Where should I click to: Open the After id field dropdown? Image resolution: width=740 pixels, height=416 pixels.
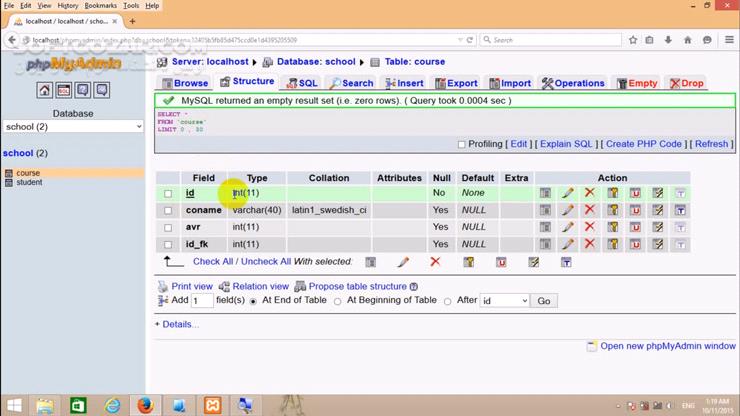(504, 301)
